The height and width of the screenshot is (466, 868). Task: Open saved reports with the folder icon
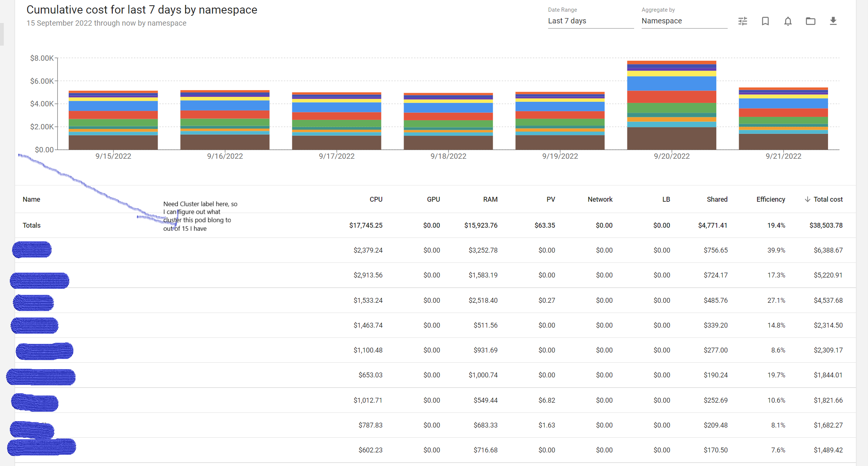click(810, 21)
